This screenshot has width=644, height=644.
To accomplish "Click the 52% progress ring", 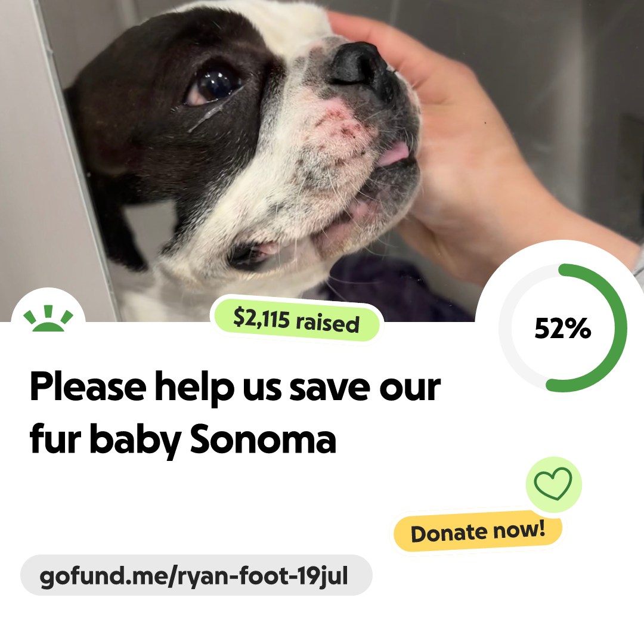I will point(563,328).
